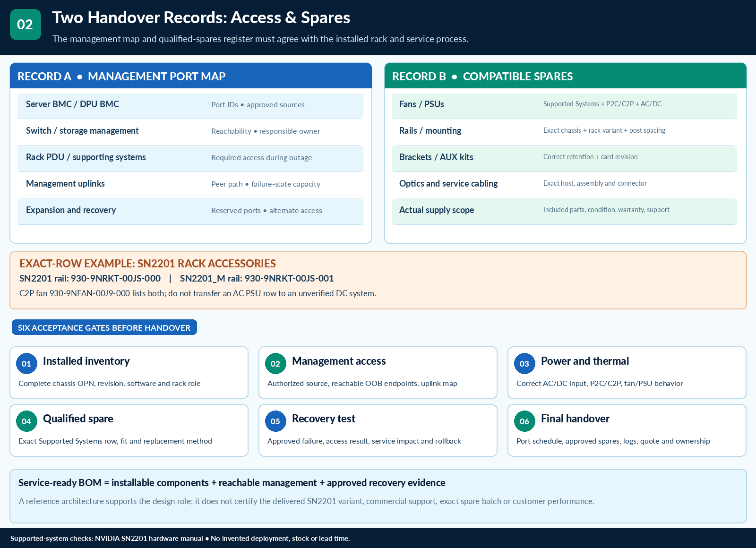Click the Optics and service cabling label
The width and height of the screenshot is (756, 548).
448,184
